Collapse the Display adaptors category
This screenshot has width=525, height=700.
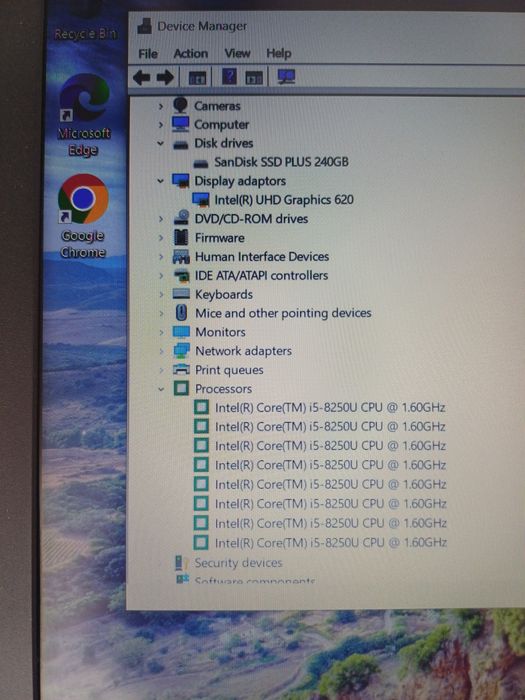[160, 181]
